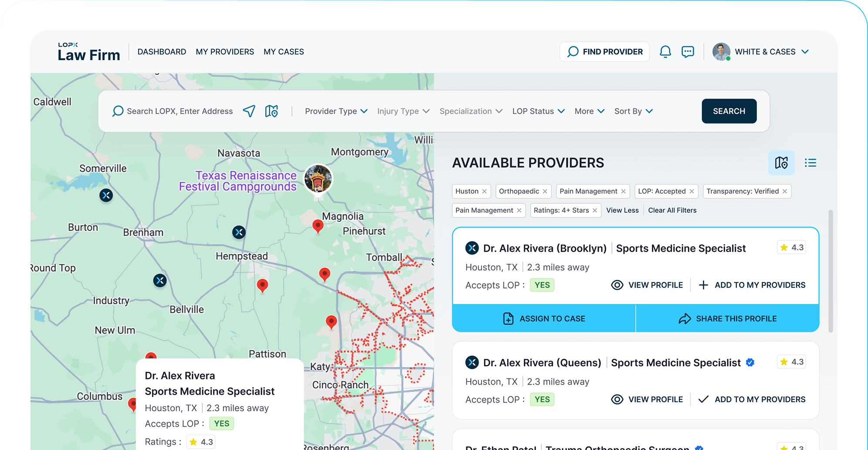Select the map icon beside the location arrow
Viewport: 868px width, 450px height.
pyautogui.click(x=271, y=111)
